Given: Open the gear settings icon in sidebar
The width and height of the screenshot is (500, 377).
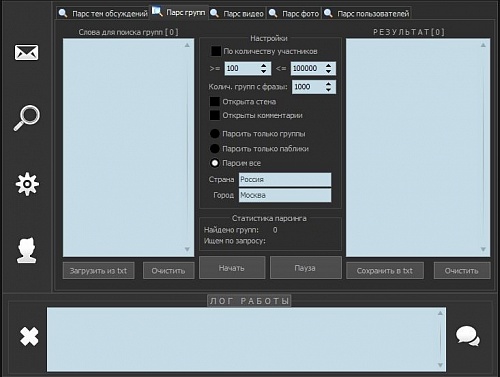Looking at the screenshot, I should click(27, 184).
